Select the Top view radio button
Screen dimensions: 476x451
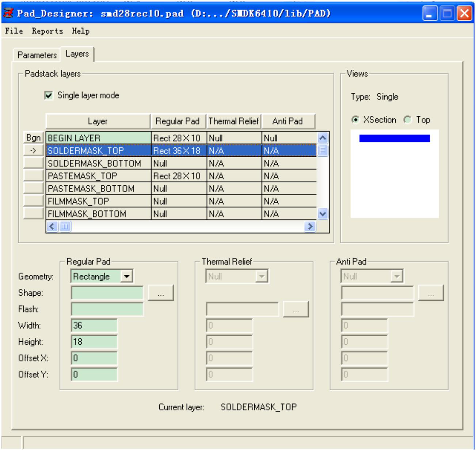(408, 120)
